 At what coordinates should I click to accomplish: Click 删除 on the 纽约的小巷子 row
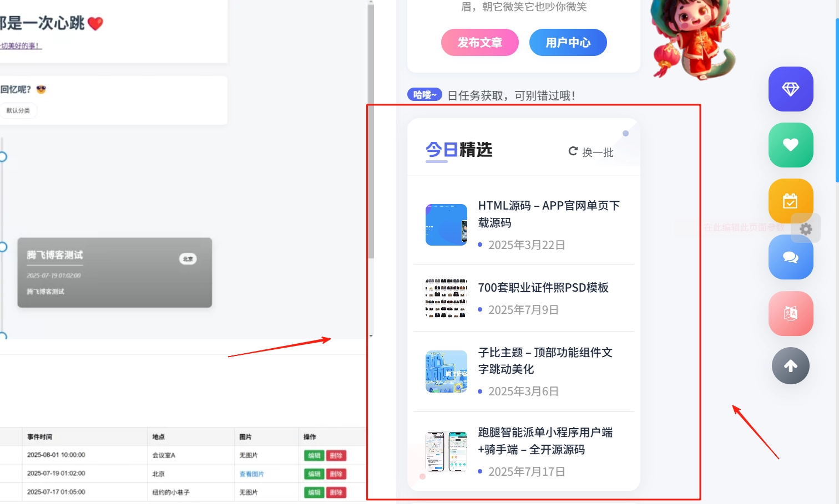pos(336,492)
